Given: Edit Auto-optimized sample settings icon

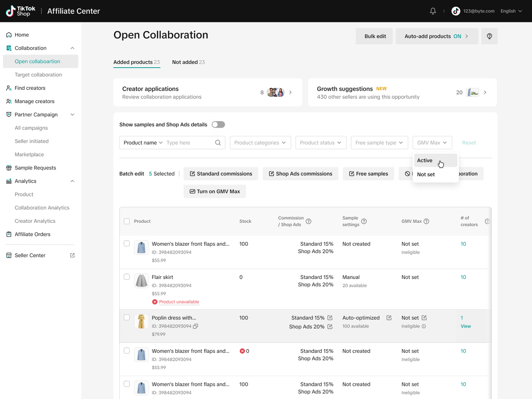Looking at the screenshot, I should point(389,318).
